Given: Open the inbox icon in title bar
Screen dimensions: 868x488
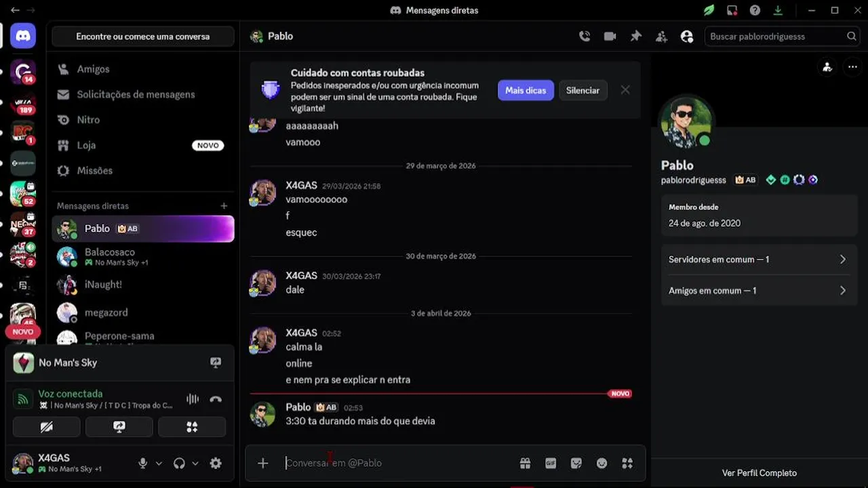Looking at the screenshot, I should point(732,10).
